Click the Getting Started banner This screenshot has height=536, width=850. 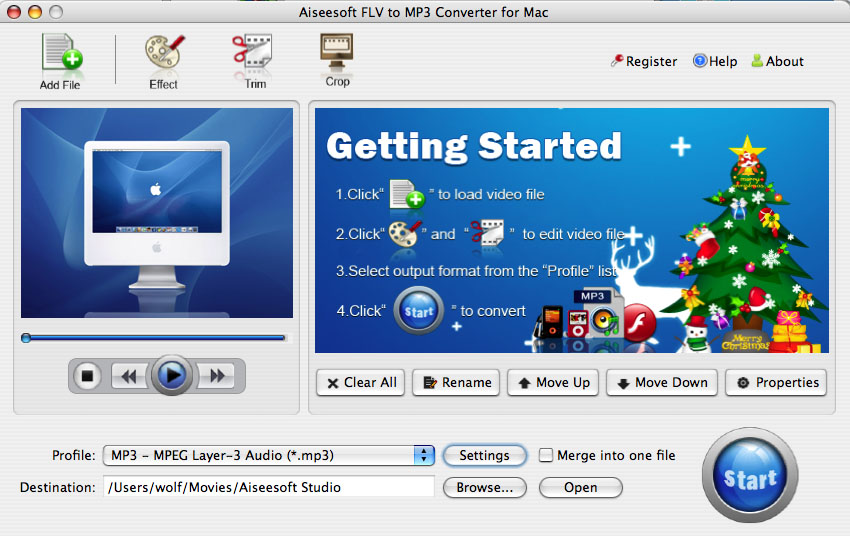click(571, 230)
